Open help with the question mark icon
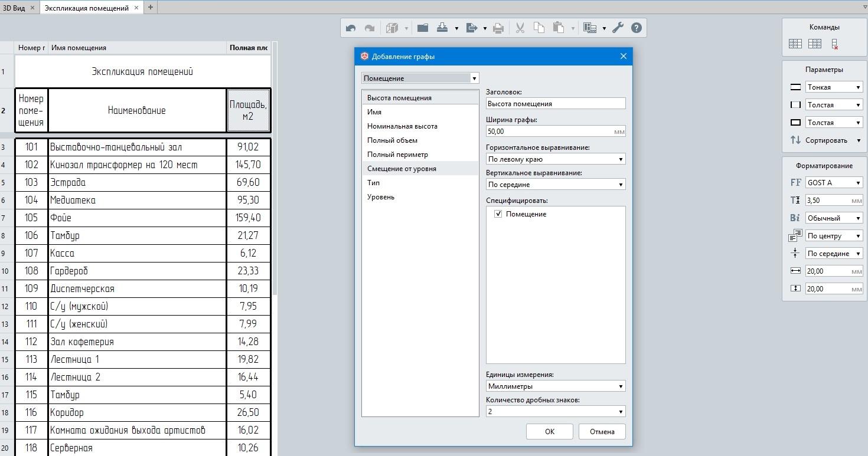868x456 pixels. pyautogui.click(x=636, y=28)
